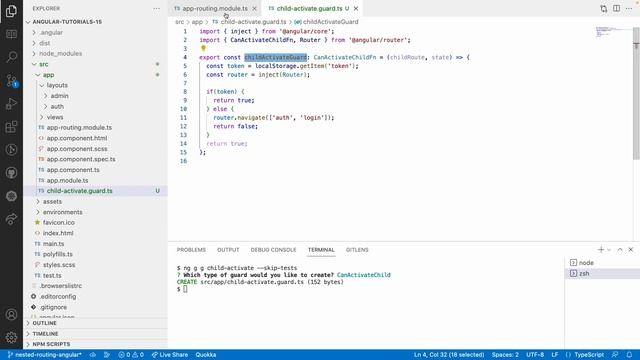
Task: Open the Explorer view in activity bar
Action: click(x=11, y=11)
